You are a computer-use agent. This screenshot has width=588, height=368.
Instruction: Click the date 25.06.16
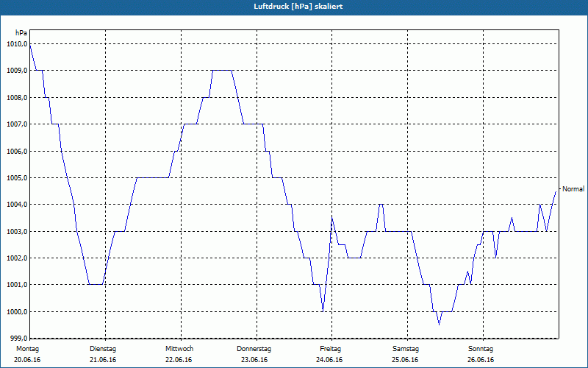click(405, 360)
